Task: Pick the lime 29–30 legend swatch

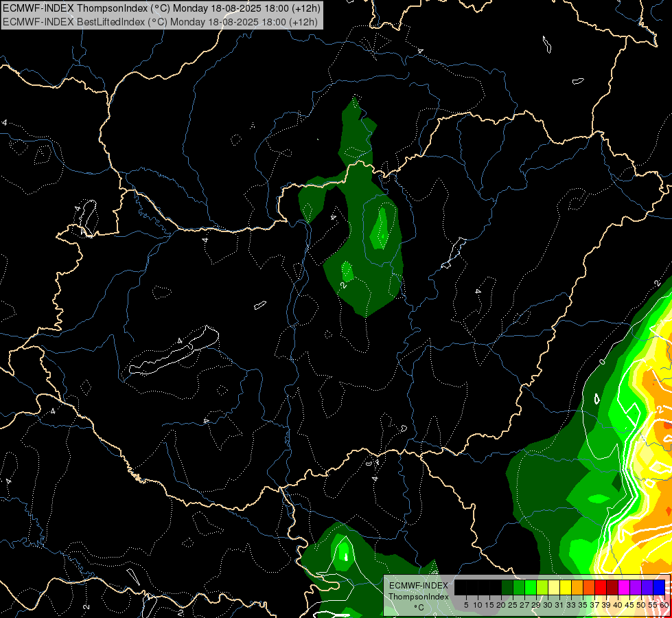Action: pos(542,587)
